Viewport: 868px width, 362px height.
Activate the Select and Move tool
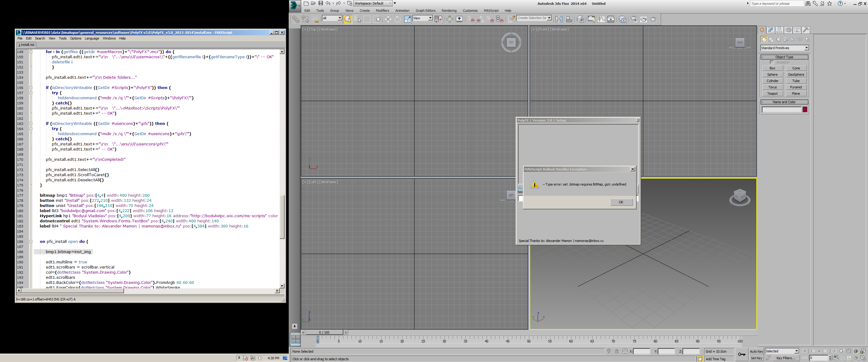pyautogui.click(x=388, y=19)
